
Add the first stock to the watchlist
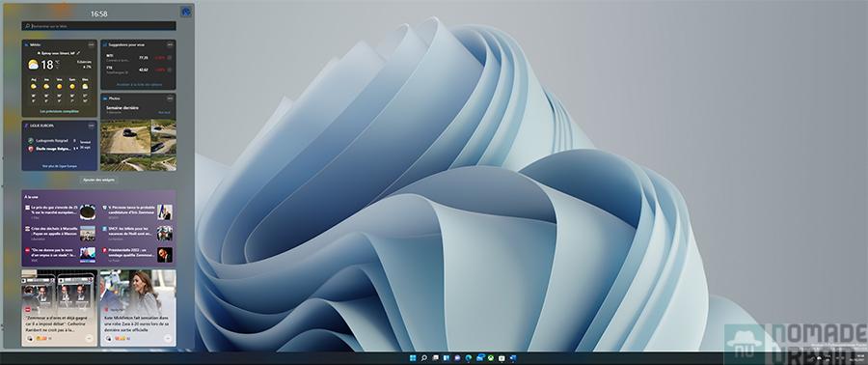click(170, 58)
